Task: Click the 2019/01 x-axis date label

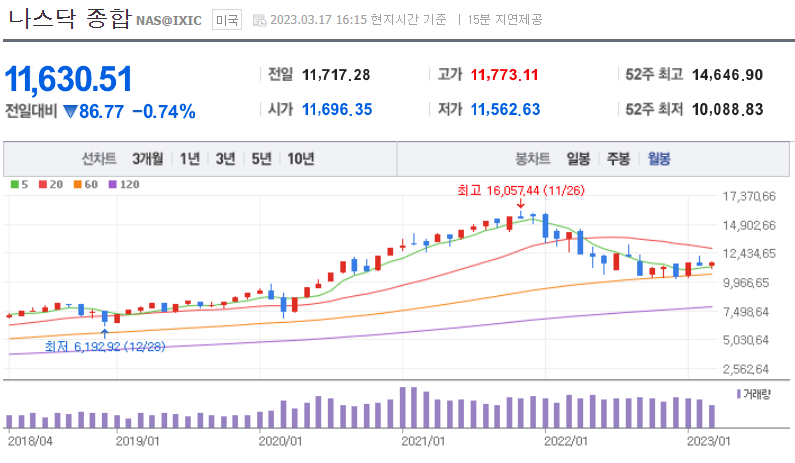Action: 137,441
